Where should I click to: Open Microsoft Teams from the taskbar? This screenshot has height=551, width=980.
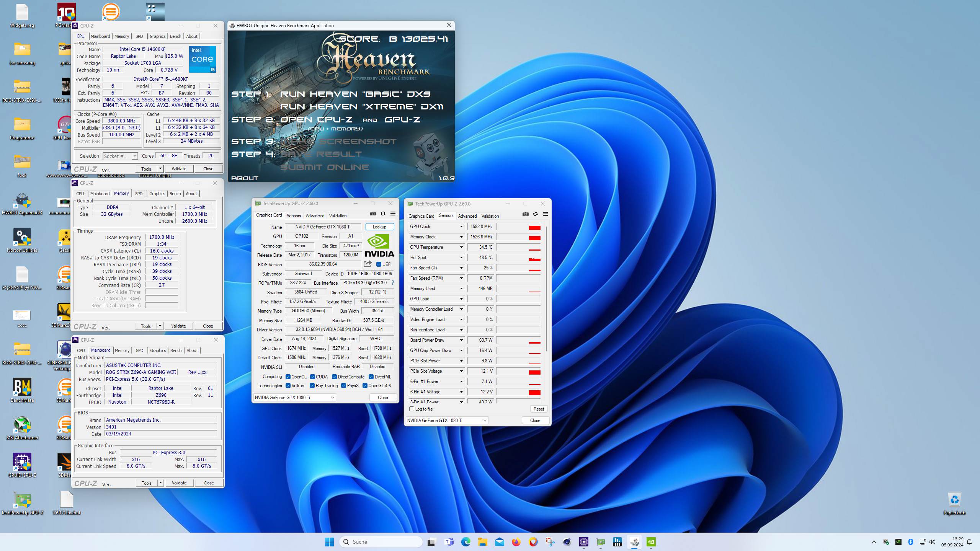coord(449,542)
